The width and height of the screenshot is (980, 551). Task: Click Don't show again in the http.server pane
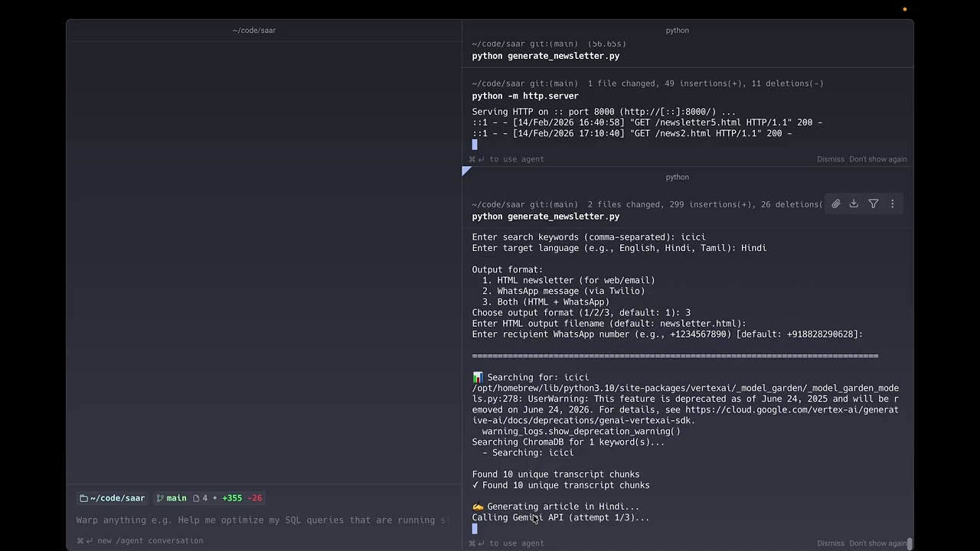pos(877,159)
